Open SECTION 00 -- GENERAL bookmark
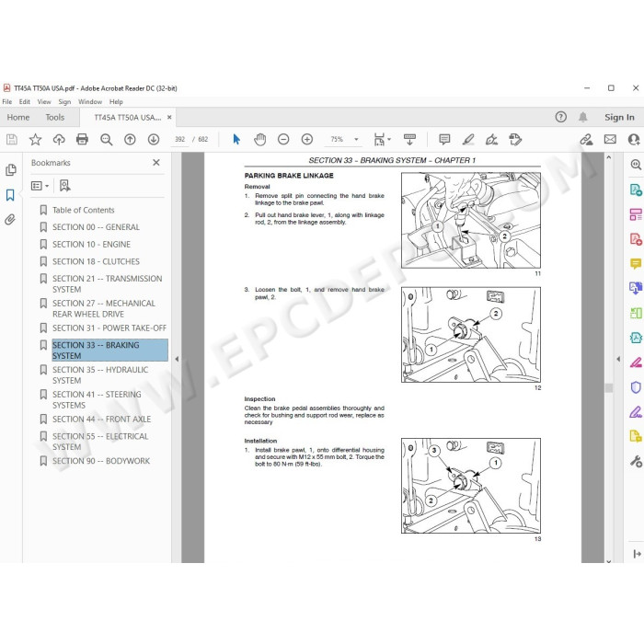The image size is (644, 644). coord(96,227)
